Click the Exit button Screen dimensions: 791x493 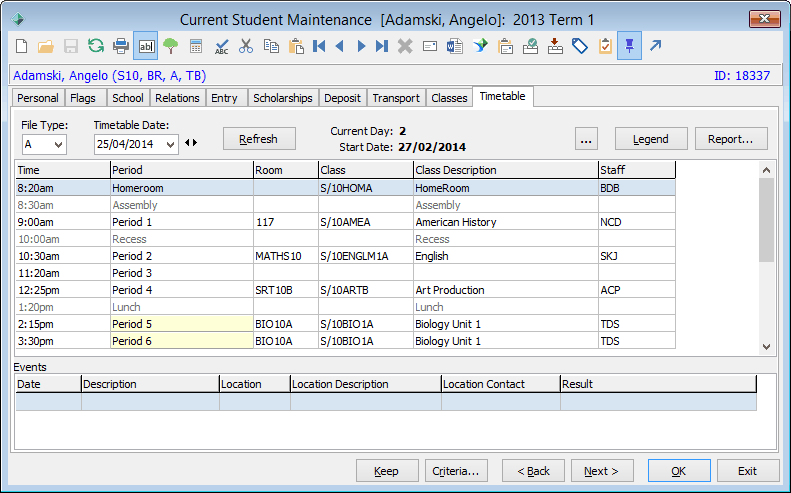coord(748,471)
